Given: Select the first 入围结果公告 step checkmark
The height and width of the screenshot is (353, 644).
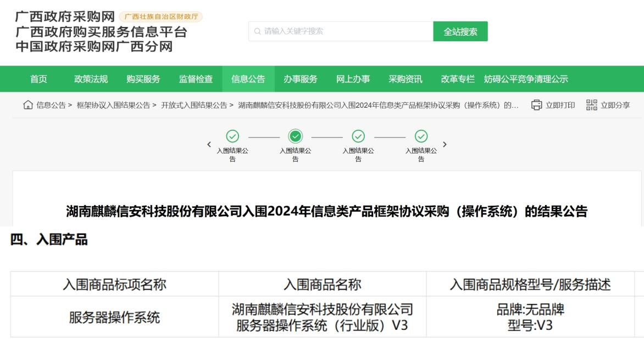Looking at the screenshot, I should click(x=232, y=136).
